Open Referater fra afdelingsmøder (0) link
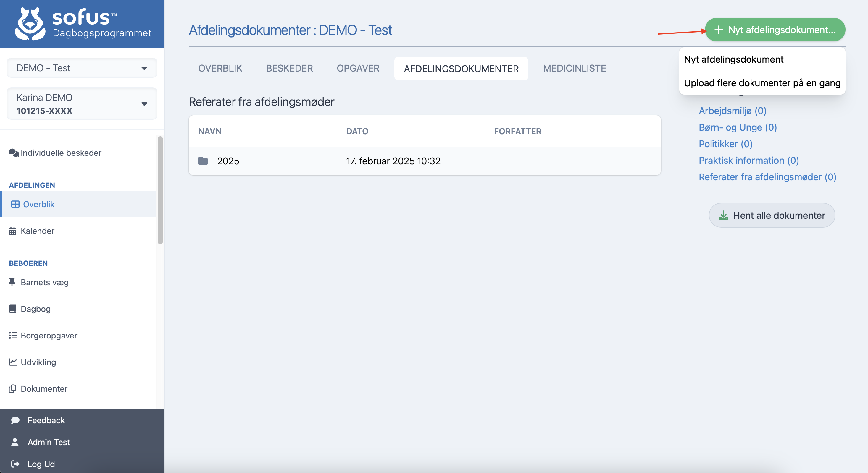The height and width of the screenshot is (473, 868). [767, 177]
